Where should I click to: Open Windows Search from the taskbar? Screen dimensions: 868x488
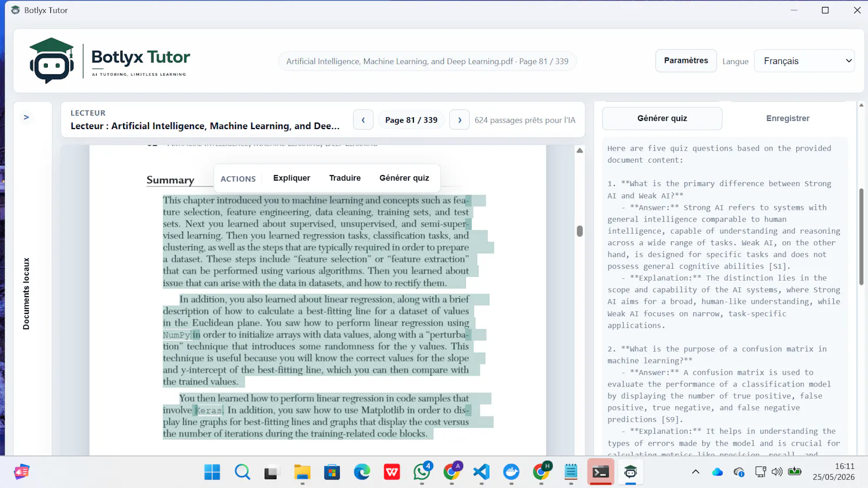242,472
